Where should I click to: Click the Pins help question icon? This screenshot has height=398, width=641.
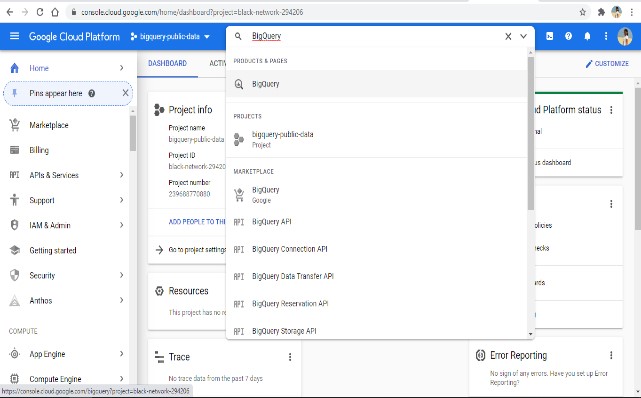point(92,94)
